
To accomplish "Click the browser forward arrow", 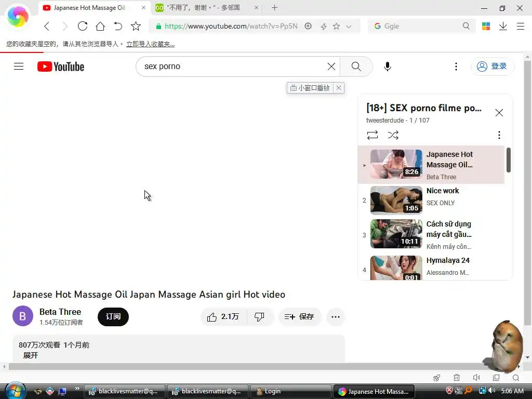I will [x=65, y=26].
